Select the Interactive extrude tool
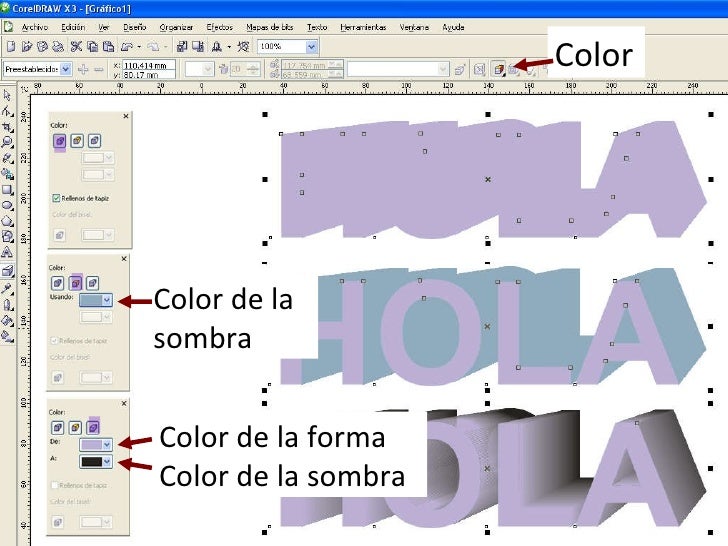Screen dimensions: 728x546 (7, 270)
